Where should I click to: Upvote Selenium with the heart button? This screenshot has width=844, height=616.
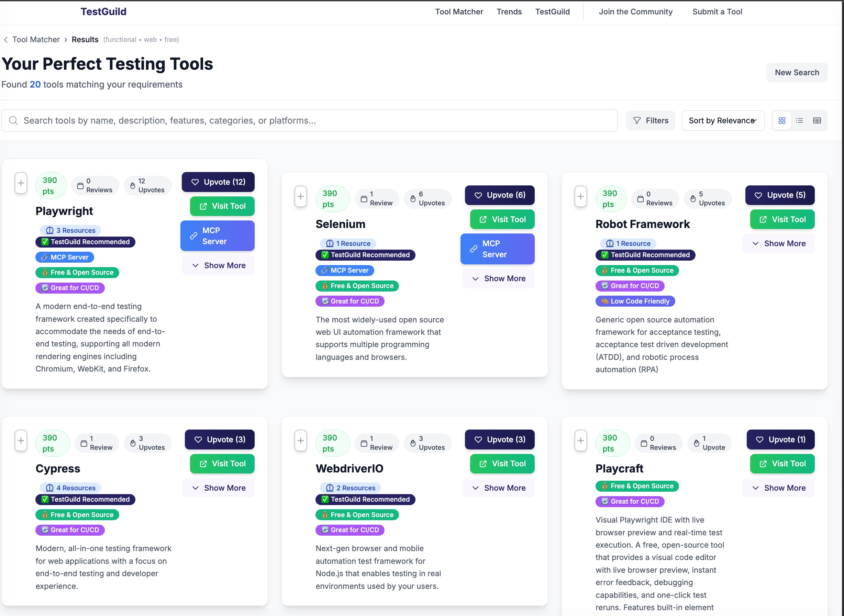pos(500,195)
